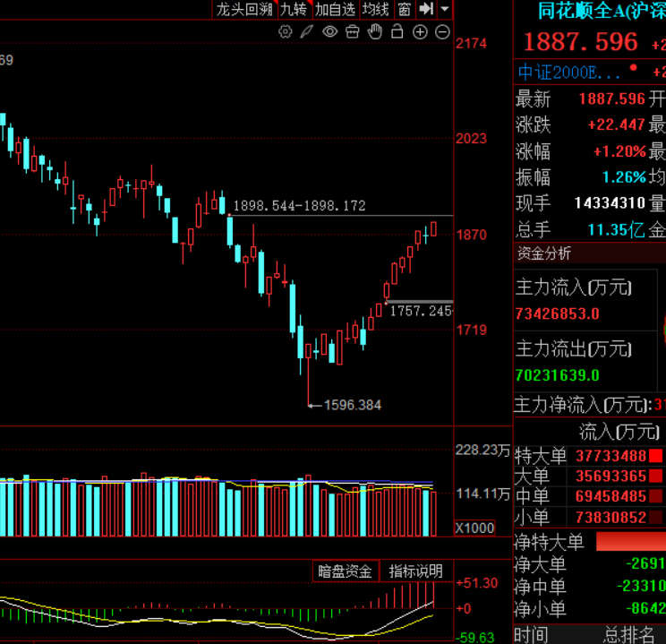
Task: Click the 净特大单 red progress bar
Action: [631, 542]
